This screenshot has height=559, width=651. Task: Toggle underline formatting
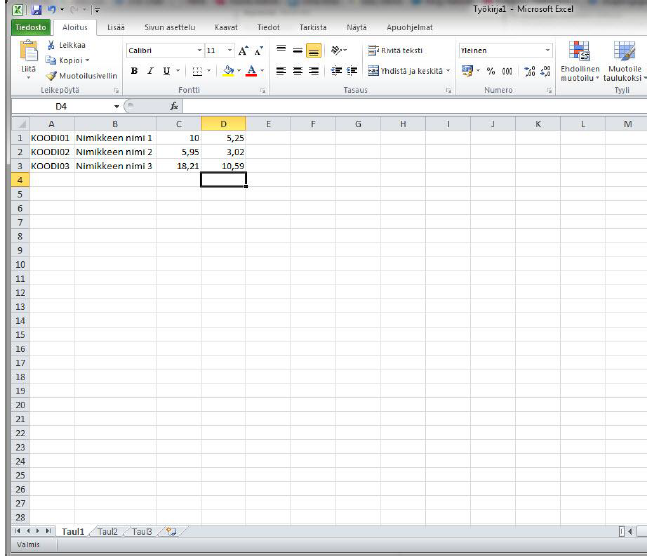coord(166,71)
